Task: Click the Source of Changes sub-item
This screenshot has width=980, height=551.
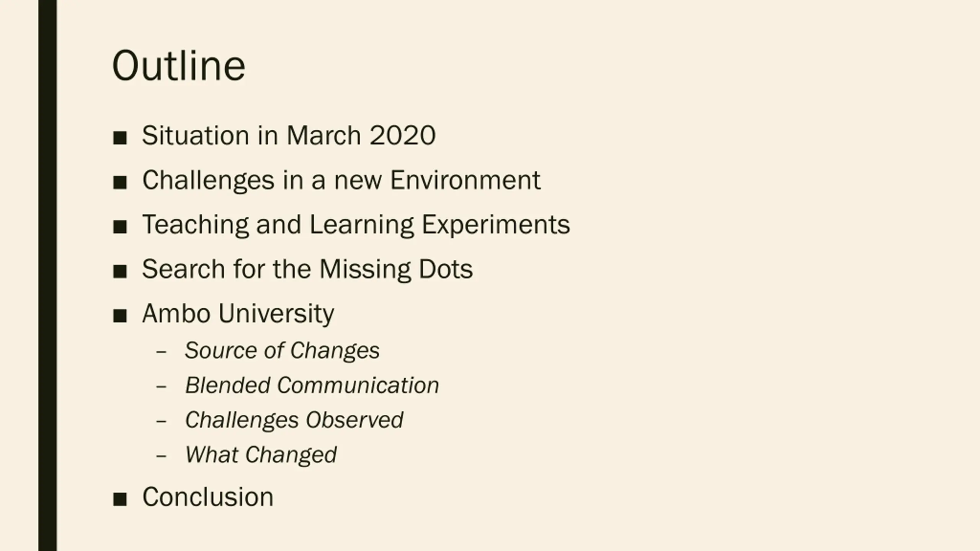Action: pos(282,350)
